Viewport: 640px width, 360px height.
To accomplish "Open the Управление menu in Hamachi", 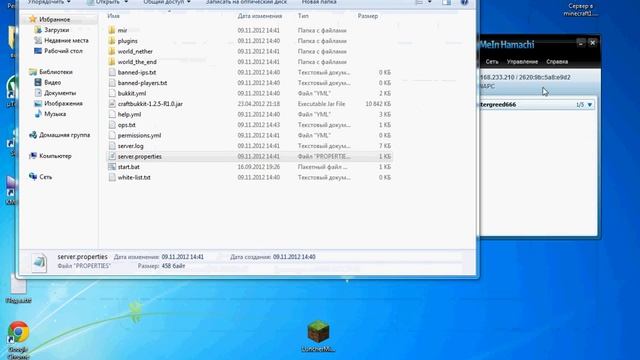I will [x=522, y=62].
